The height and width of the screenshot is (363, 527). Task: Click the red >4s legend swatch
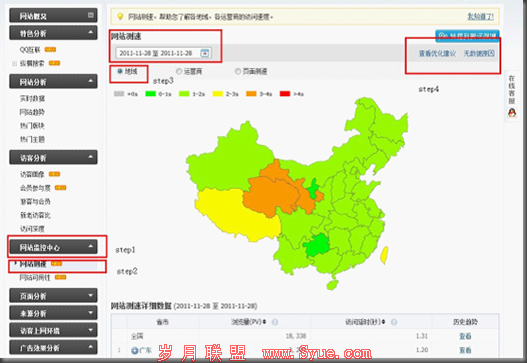click(285, 94)
